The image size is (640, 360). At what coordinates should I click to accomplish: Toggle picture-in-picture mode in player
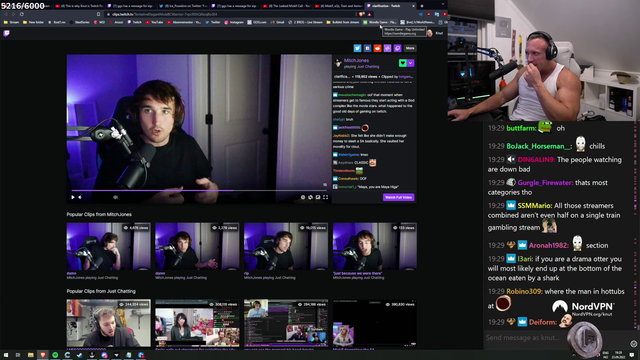coord(318,197)
